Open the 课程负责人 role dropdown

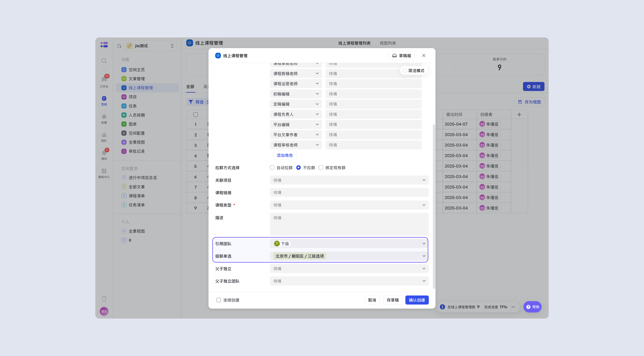296,114
